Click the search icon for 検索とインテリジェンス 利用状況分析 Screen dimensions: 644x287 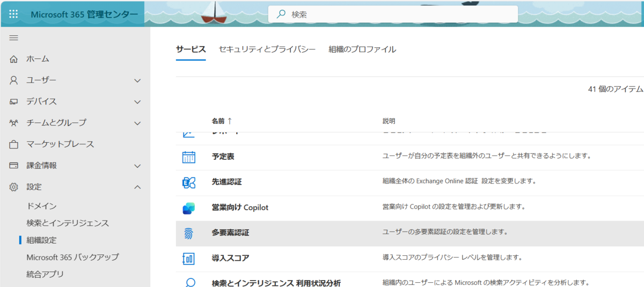pyautogui.click(x=189, y=283)
